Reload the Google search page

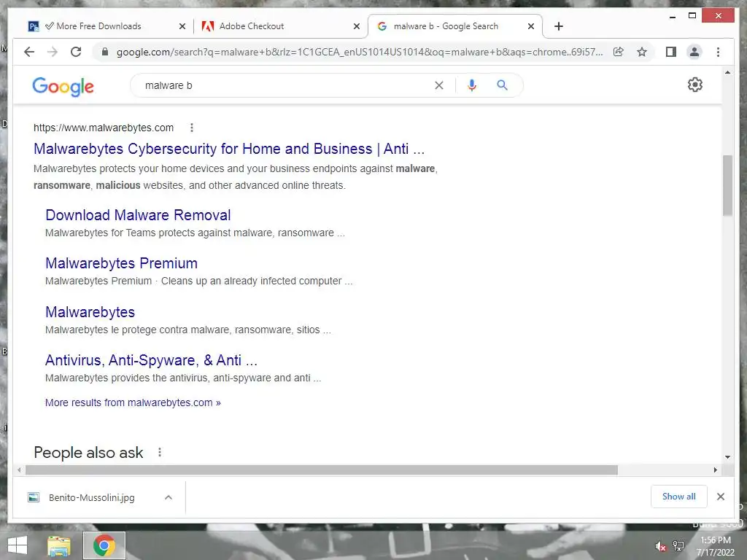76,52
